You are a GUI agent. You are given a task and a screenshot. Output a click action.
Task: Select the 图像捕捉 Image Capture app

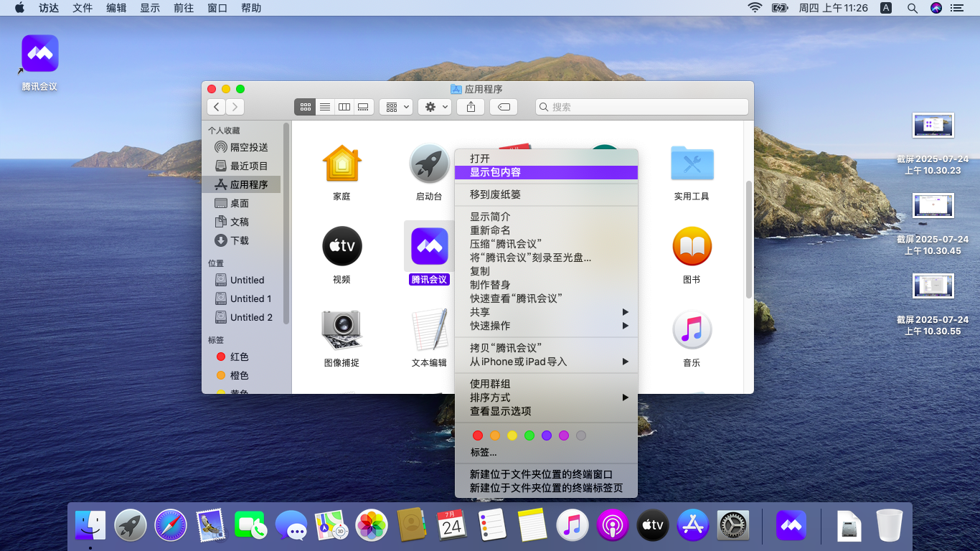342,330
